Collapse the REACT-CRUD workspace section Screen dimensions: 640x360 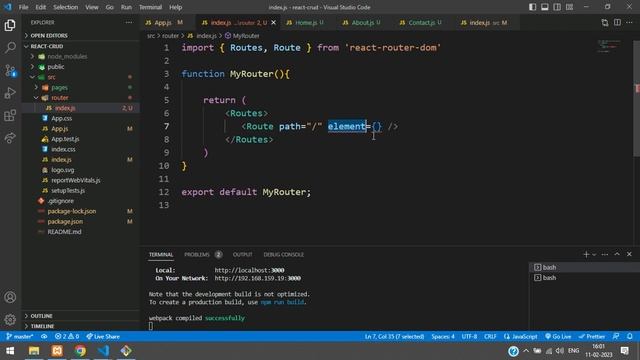point(81,46)
